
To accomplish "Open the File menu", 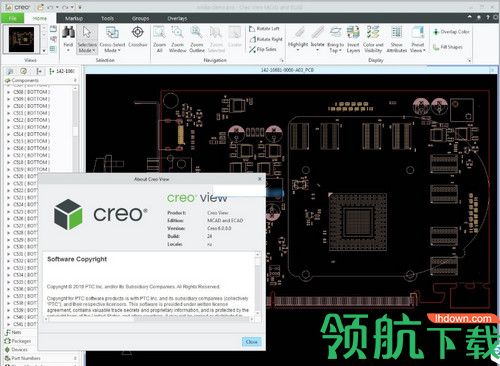I will pos(12,18).
